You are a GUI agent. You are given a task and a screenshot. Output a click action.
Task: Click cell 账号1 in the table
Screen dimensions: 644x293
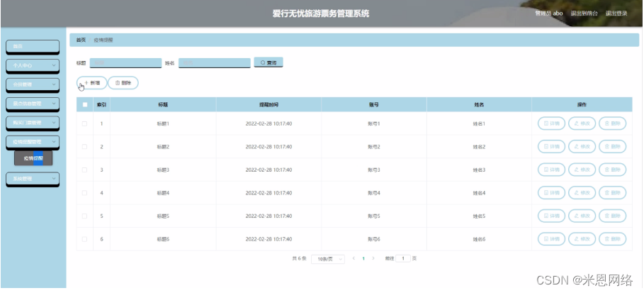(x=374, y=123)
